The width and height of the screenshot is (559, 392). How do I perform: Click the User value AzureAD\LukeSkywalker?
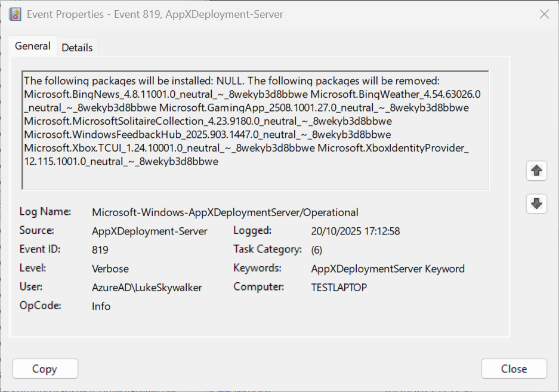pos(147,288)
